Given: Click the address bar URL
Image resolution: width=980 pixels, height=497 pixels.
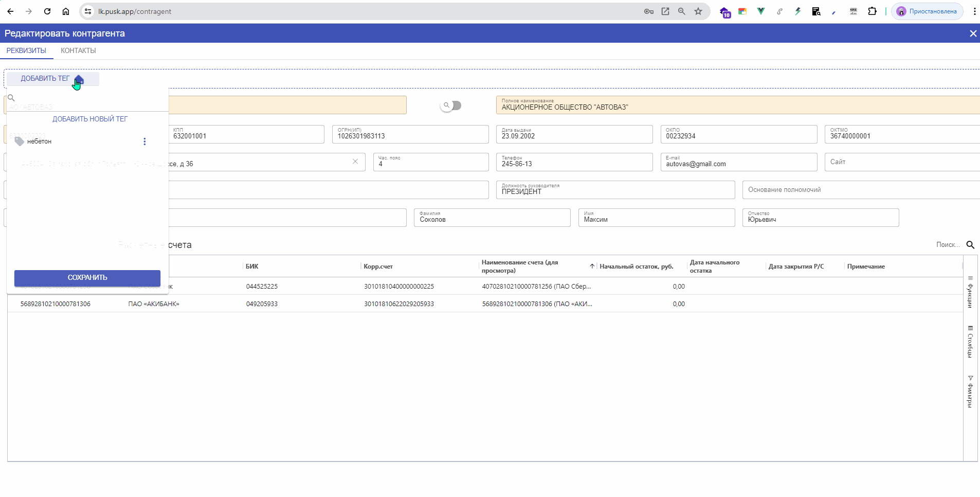Looking at the screenshot, I should pyautogui.click(x=135, y=11).
